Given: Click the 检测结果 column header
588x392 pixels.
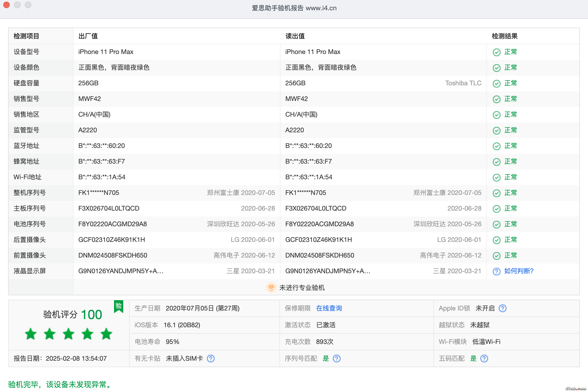Looking at the screenshot, I should [504, 36].
